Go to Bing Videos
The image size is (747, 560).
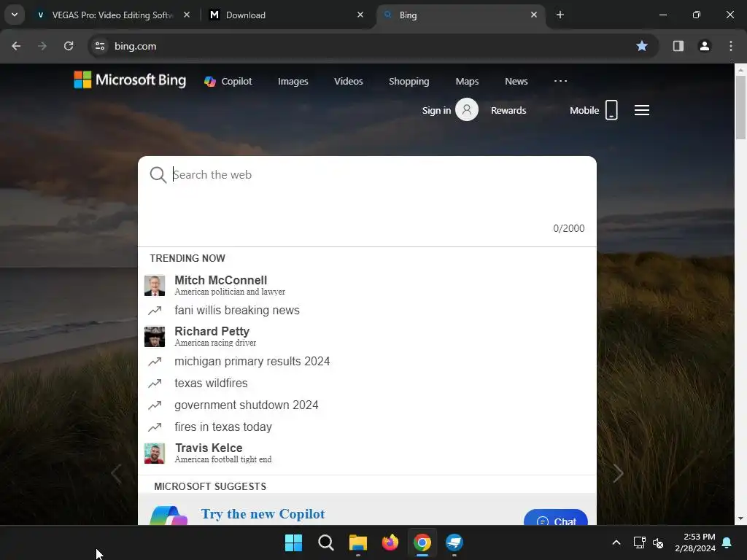coord(348,82)
